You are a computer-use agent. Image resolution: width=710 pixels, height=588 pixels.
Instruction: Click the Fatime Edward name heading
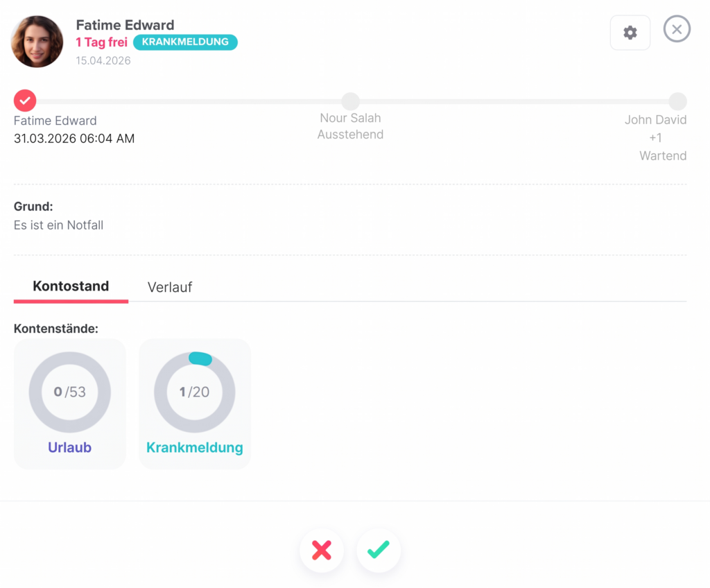[x=125, y=26]
